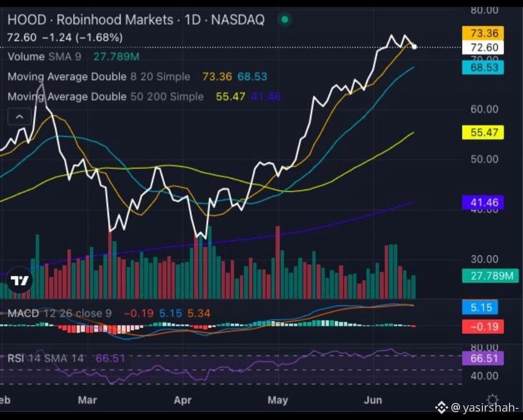Click the Jun label on time axis
The height and width of the screenshot is (420, 523).
(373, 400)
